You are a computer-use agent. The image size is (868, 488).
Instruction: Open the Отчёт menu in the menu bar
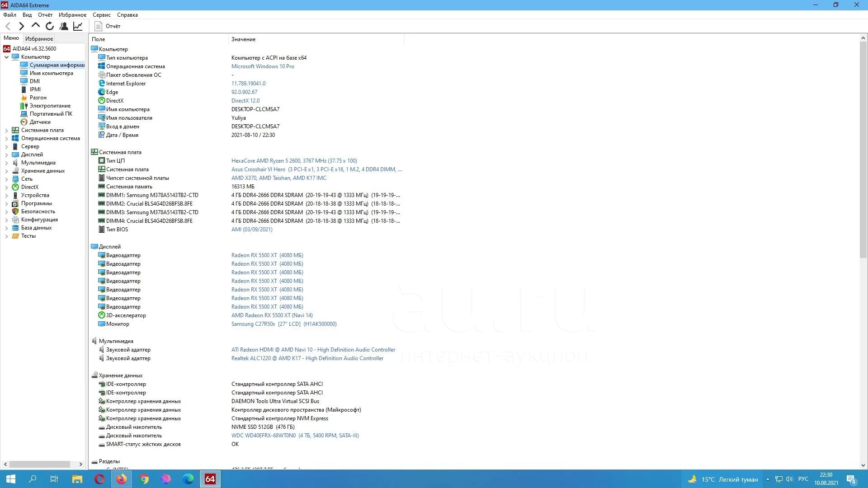coord(45,15)
